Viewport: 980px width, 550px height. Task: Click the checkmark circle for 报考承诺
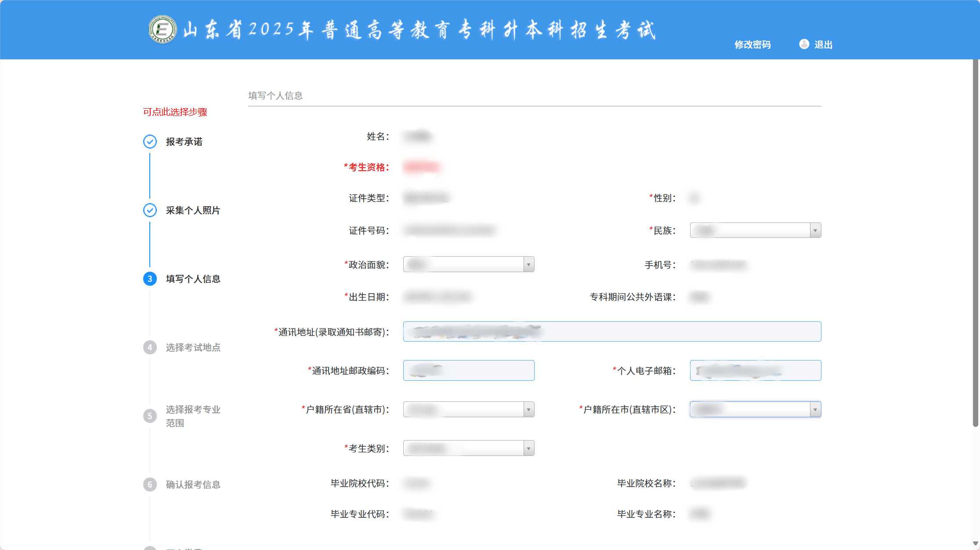pyautogui.click(x=150, y=142)
